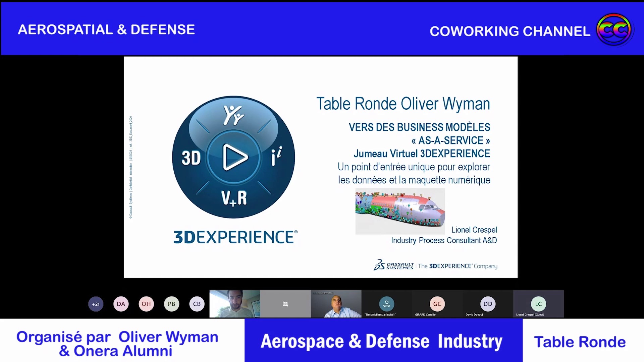
Task: Click the DD avatar of David Dozoul
Action: (x=488, y=304)
